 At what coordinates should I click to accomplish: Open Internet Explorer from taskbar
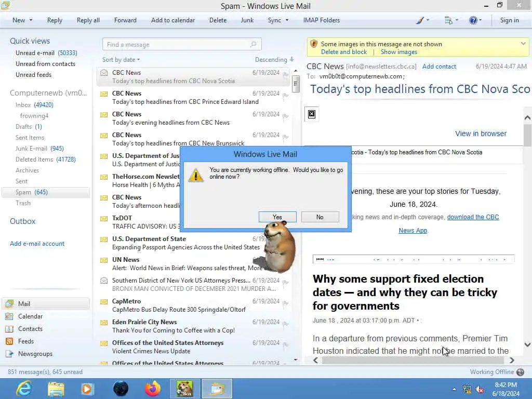click(x=24, y=389)
